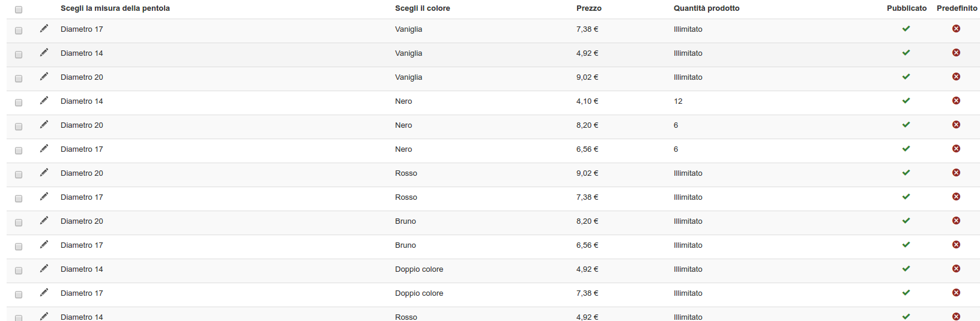Click the Scegli la misura della pentola header
The width and height of the screenshot is (980, 321).
click(115, 8)
